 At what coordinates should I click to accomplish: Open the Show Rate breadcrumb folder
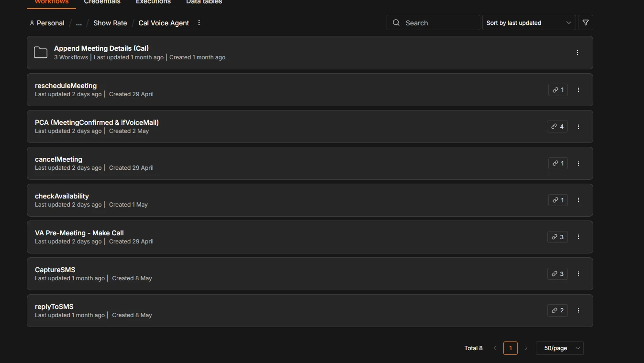coord(110,23)
